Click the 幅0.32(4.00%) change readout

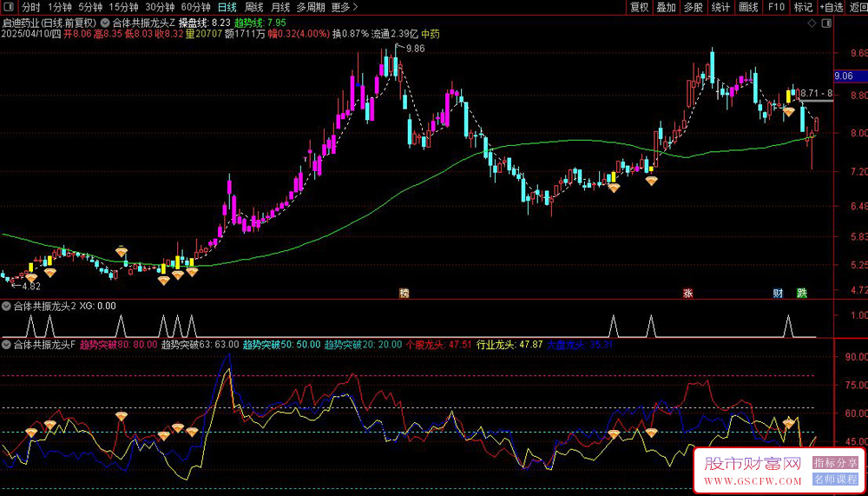(299, 34)
